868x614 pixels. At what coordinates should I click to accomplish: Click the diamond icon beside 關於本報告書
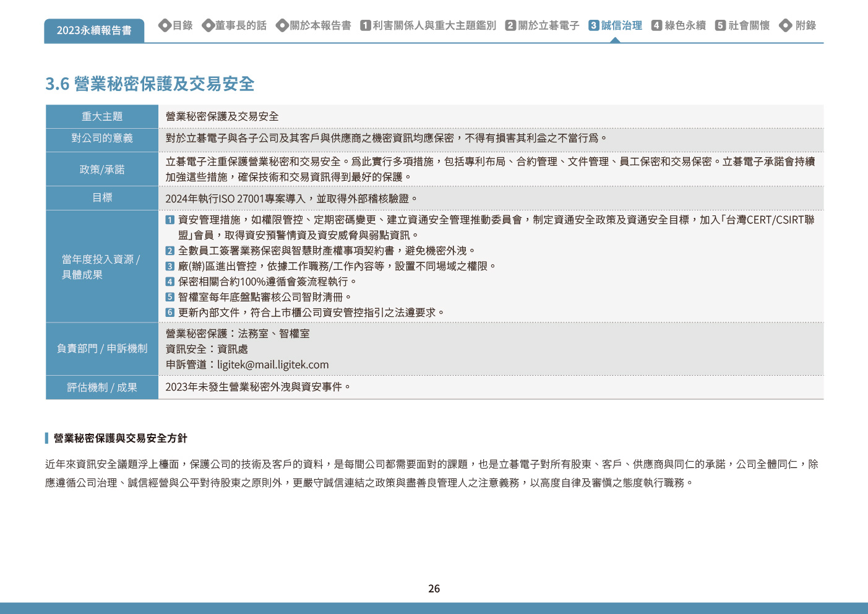[x=282, y=25]
